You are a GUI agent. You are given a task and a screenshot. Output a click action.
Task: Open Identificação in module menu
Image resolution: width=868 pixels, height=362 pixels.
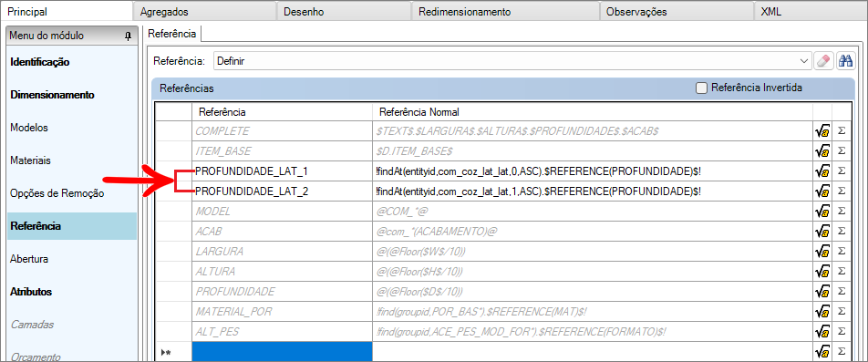coord(40,62)
